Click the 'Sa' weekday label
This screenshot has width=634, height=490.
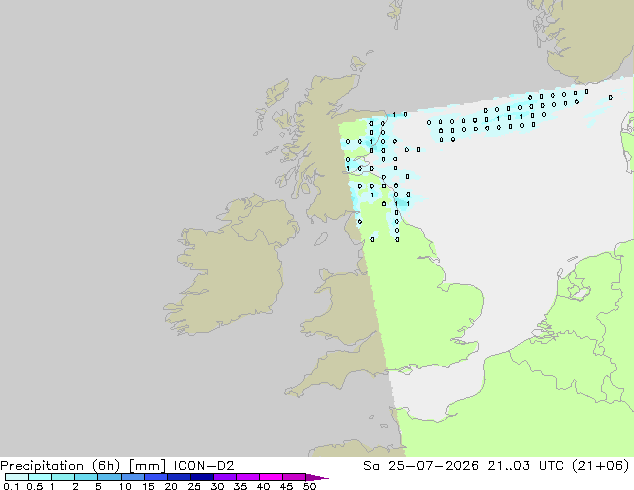coord(371,466)
